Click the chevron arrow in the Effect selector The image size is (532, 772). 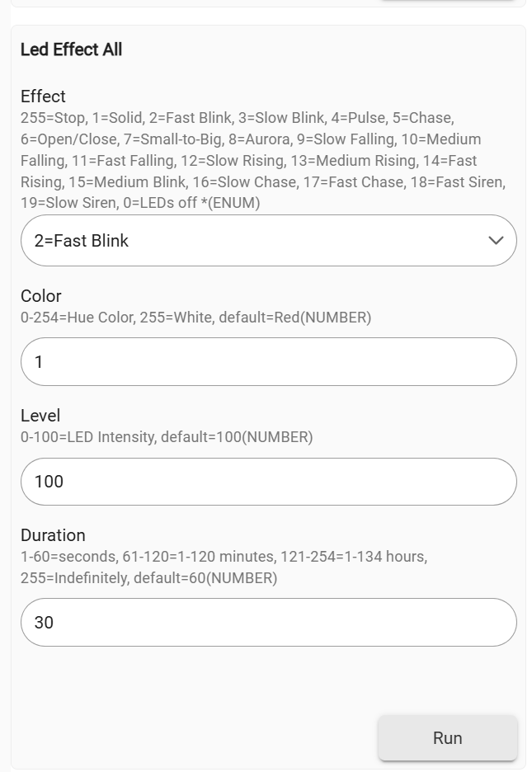point(496,241)
